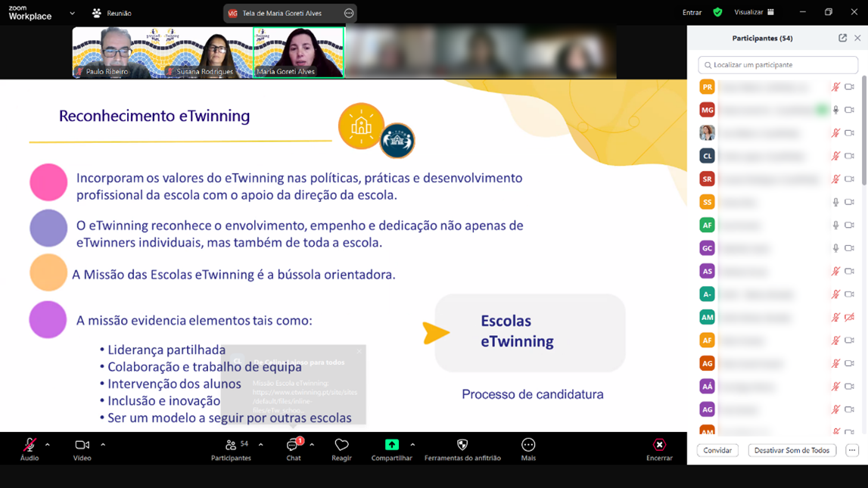Expand the Zoom Workplace dropdown chevron
The height and width of the screenshot is (488, 868).
click(x=72, y=14)
